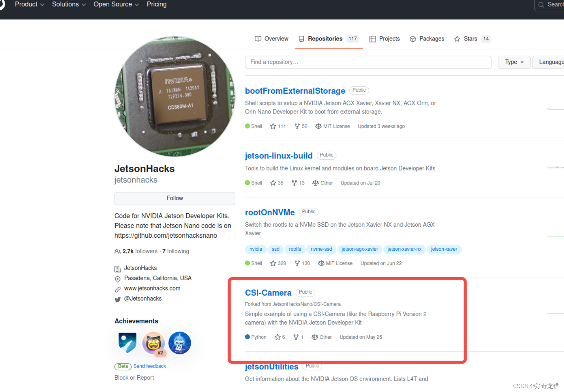Open www.jetsonhacks.com website link
Screen dimensions: 564x392
pyautogui.click(x=152, y=288)
